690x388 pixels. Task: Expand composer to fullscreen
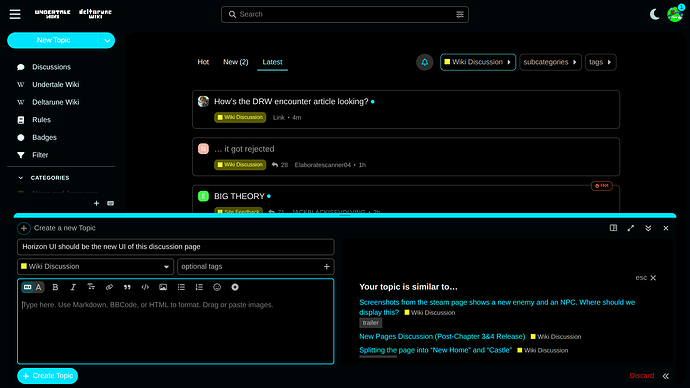click(631, 228)
